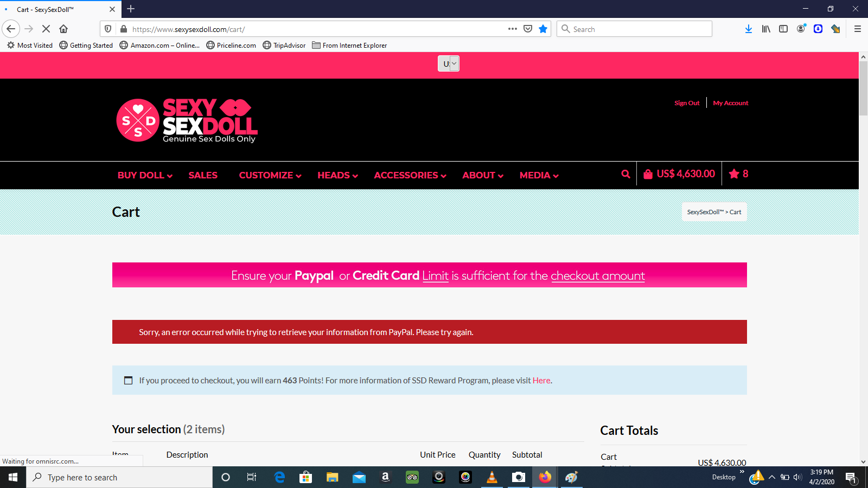Open Camera app from taskbar
868x488 pixels.
pos(519,477)
